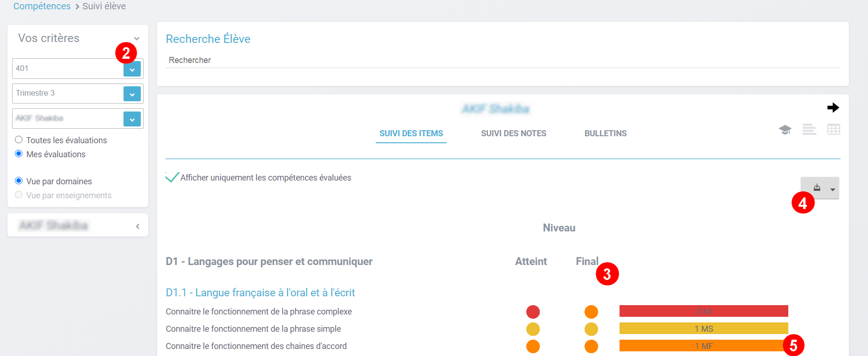Click the red Atteint dot for phrase complexe

[x=533, y=312]
